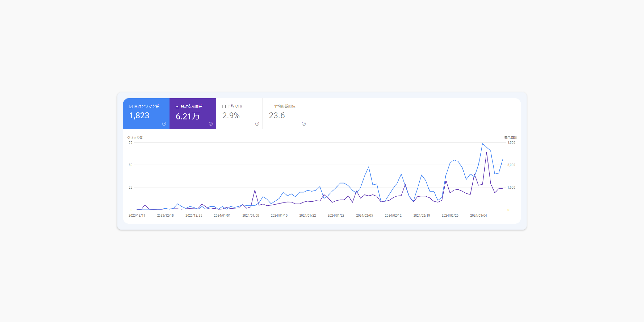The height and width of the screenshot is (322, 644).
Task: Enable the 平均掲載順位 checkbox
Action: (270, 106)
